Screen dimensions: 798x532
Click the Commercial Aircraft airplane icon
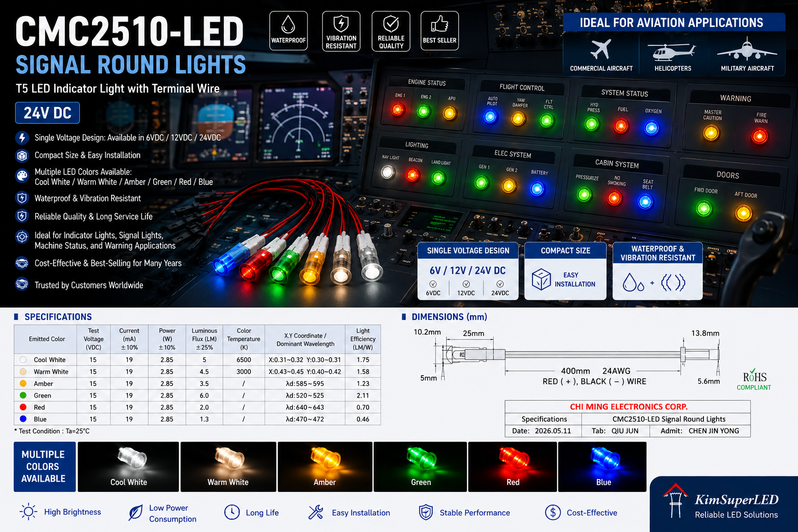click(601, 49)
